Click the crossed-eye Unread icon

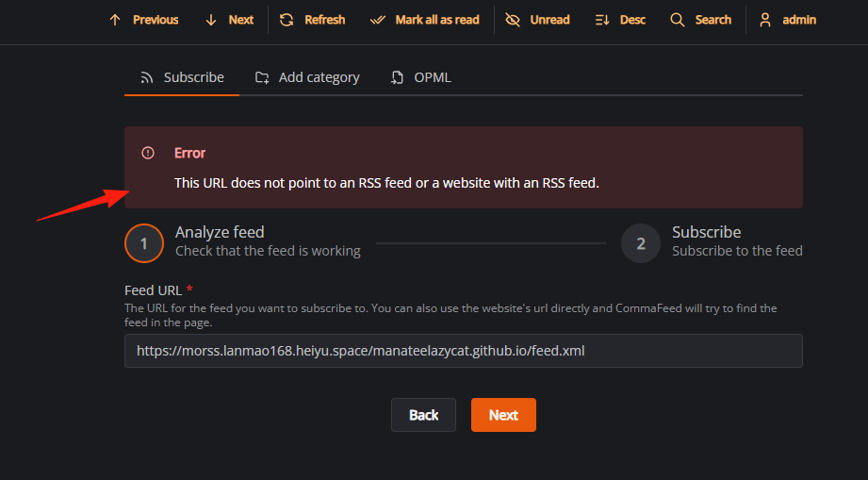coord(513,20)
